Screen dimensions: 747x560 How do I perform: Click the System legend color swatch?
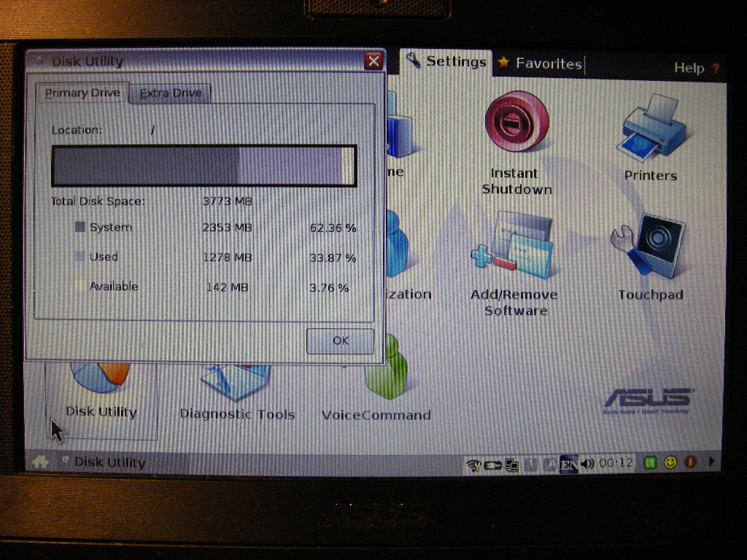pyautogui.click(x=80, y=227)
